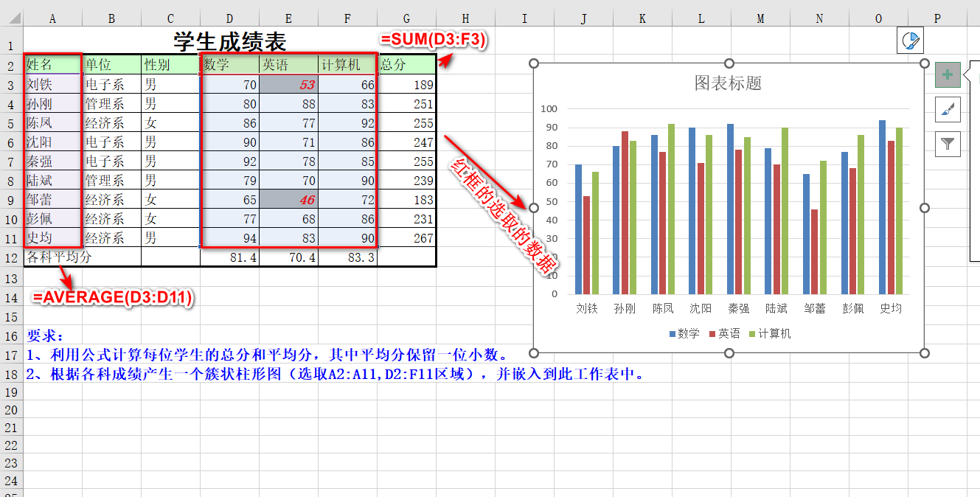This screenshot has height=497, width=980.
Task: Click the 姓名 header cell
Action: click(x=52, y=65)
